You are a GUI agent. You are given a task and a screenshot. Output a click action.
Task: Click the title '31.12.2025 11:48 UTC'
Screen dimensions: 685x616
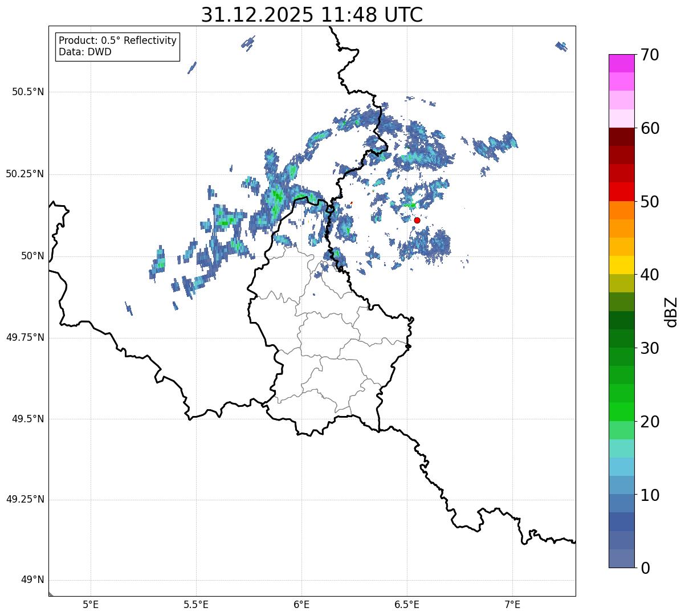[x=312, y=15]
